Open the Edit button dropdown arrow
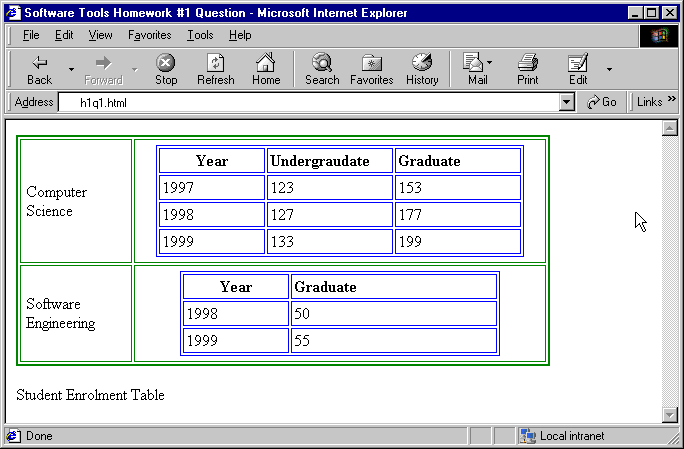This screenshot has width=684, height=449. point(609,69)
